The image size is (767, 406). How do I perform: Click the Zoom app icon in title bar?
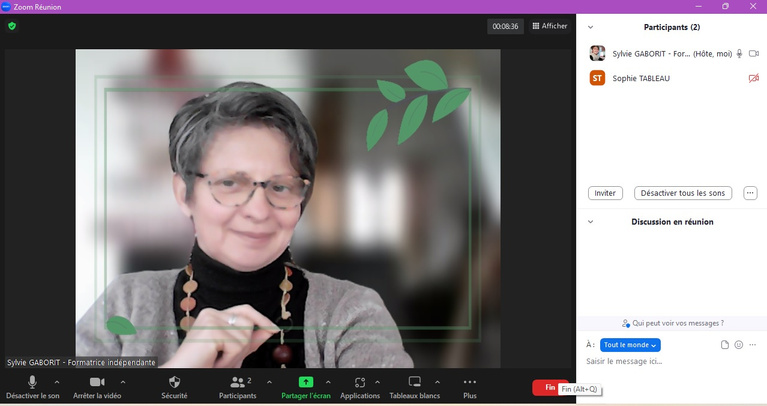(6, 6)
